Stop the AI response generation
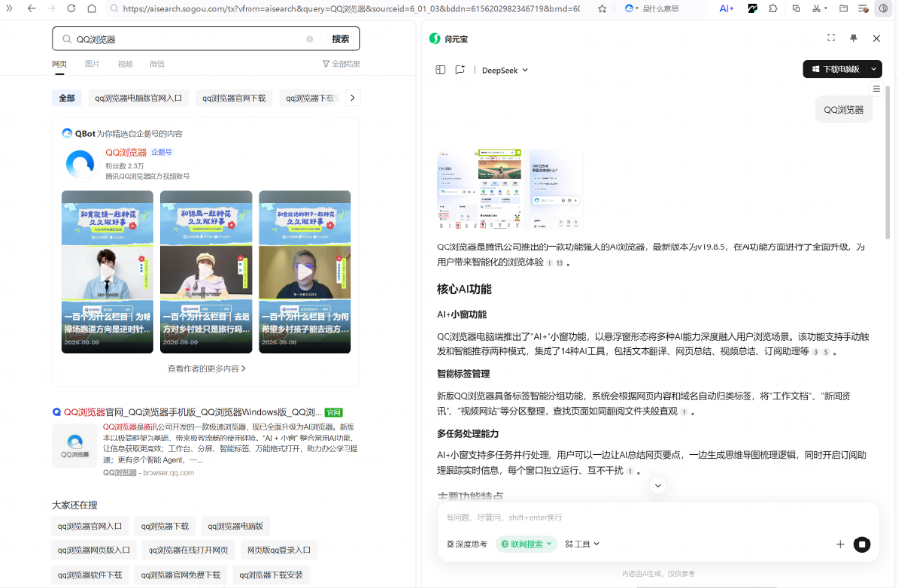Screen dimensions: 898x588 pos(862,544)
